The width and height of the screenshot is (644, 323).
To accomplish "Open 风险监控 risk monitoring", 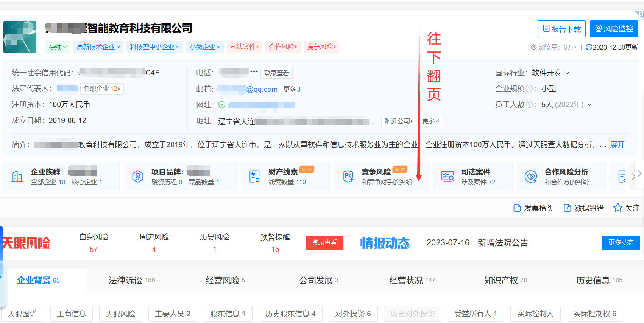I will 614,29.
